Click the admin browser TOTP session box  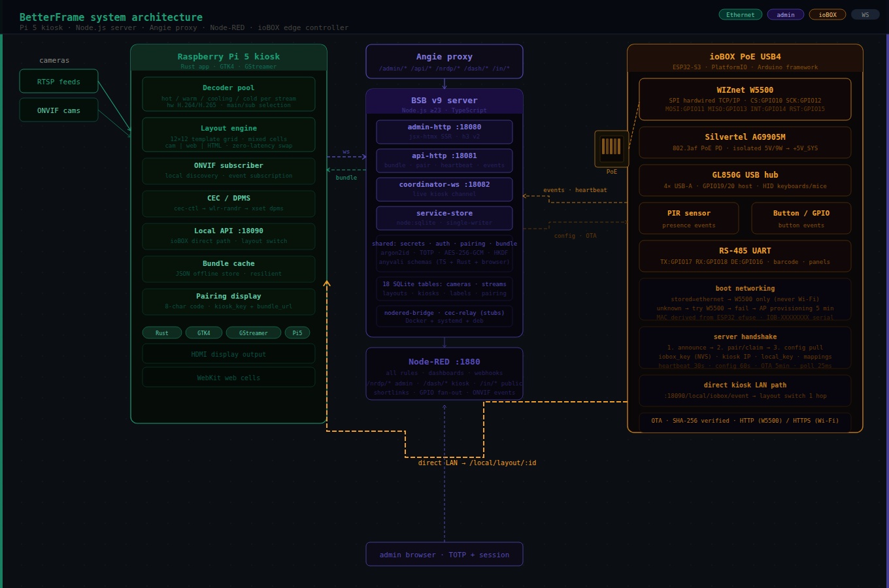click(x=444, y=555)
